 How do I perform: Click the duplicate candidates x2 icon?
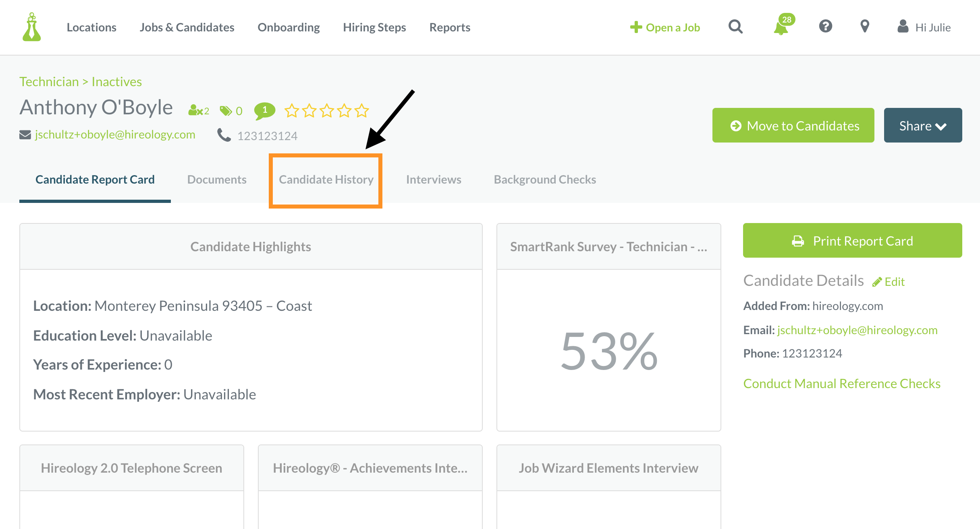199,110
